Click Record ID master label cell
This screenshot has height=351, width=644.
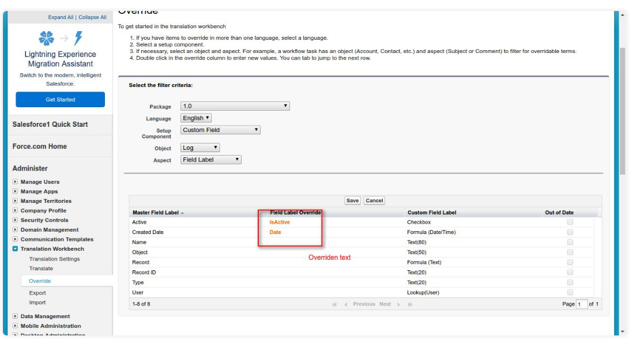click(x=144, y=273)
